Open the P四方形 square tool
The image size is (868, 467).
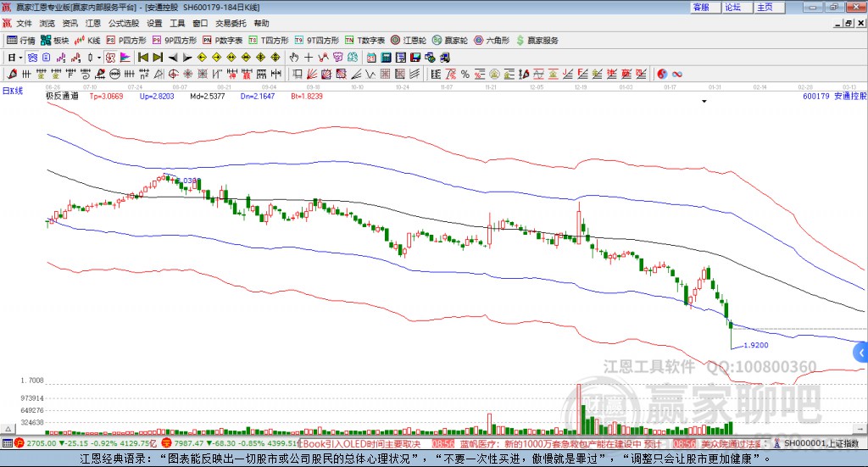[x=125, y=40]
